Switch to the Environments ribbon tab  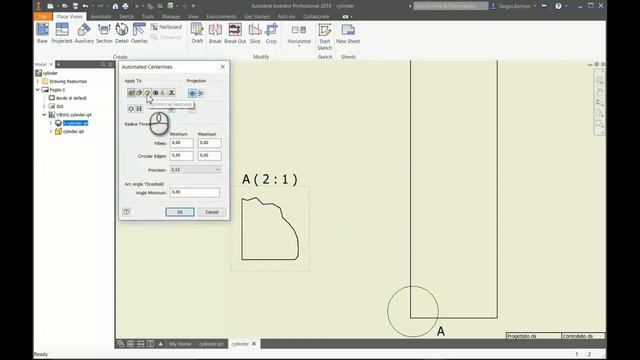(221, 16)
